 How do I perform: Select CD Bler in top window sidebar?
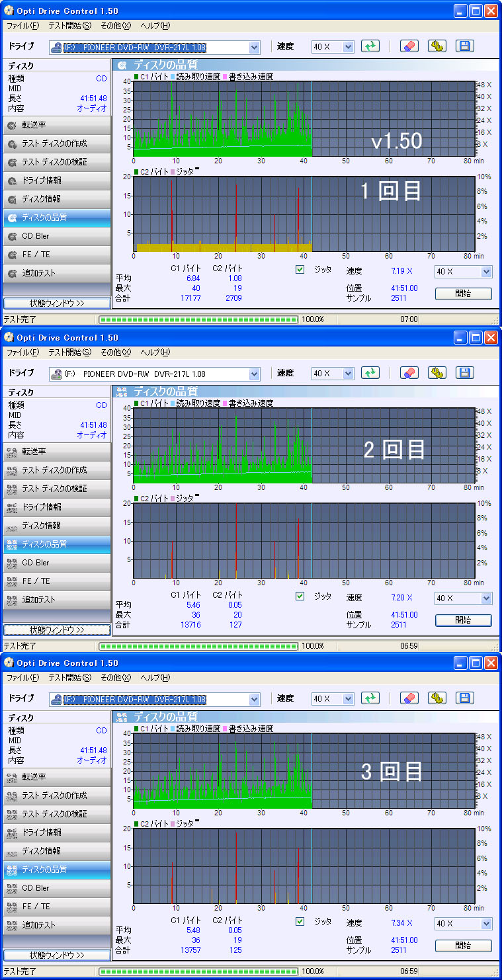point(57,236)
